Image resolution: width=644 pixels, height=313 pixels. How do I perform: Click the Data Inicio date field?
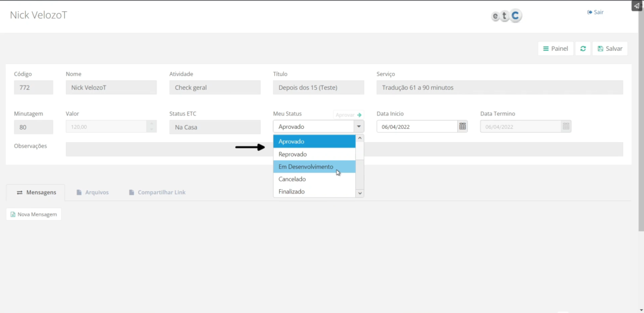[x=416, y=126]
